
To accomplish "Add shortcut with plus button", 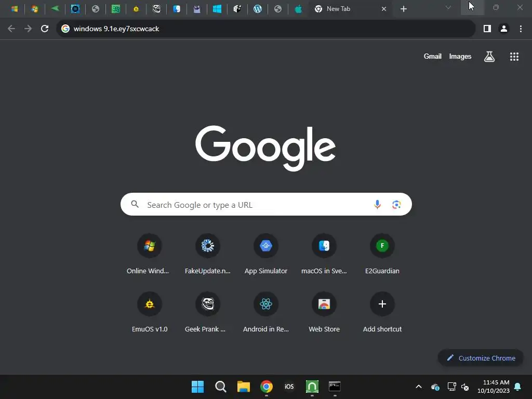I will coord(382,312).
